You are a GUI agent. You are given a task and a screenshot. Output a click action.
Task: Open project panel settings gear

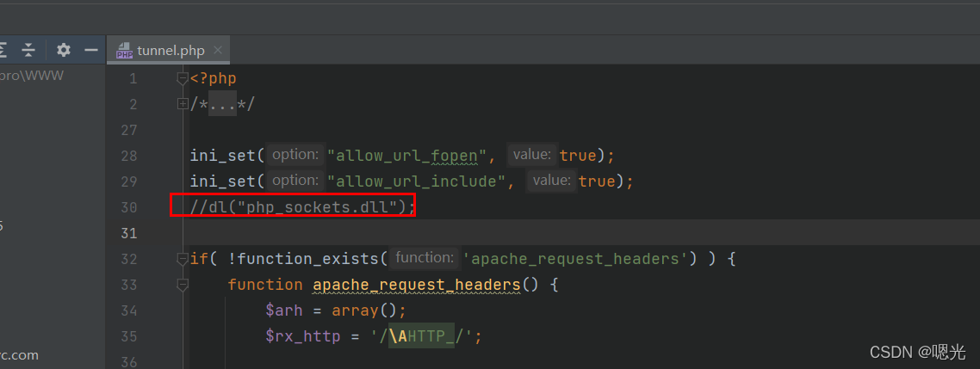point(63,51)
